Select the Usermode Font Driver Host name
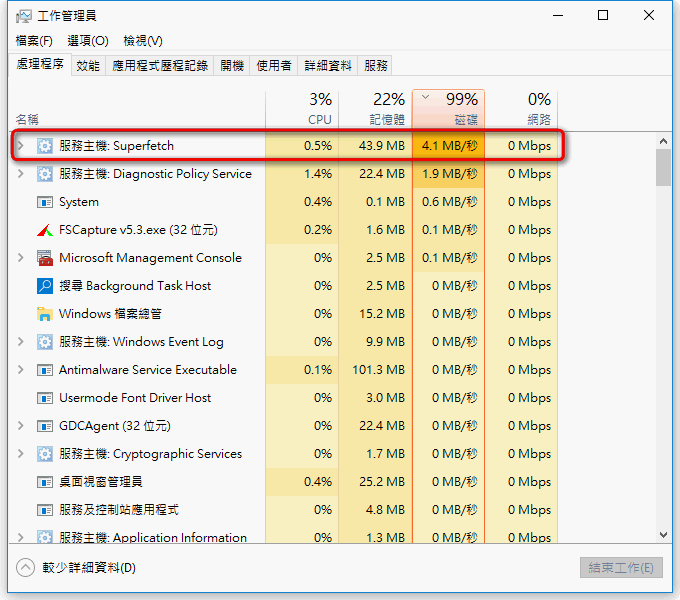Screen dimensions: 680x600 coord(135,398)
